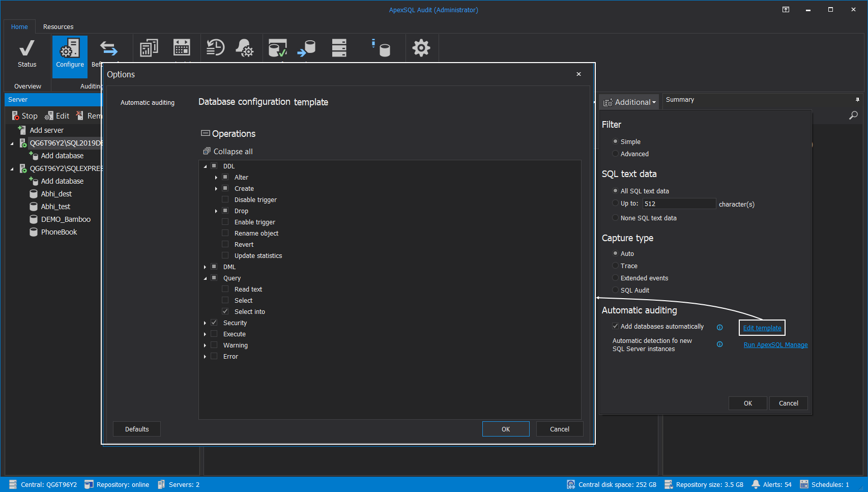Click info icon beside Add databases automatically
The height and width of the screenshot is (492, 868).
[x=719, y=327]
